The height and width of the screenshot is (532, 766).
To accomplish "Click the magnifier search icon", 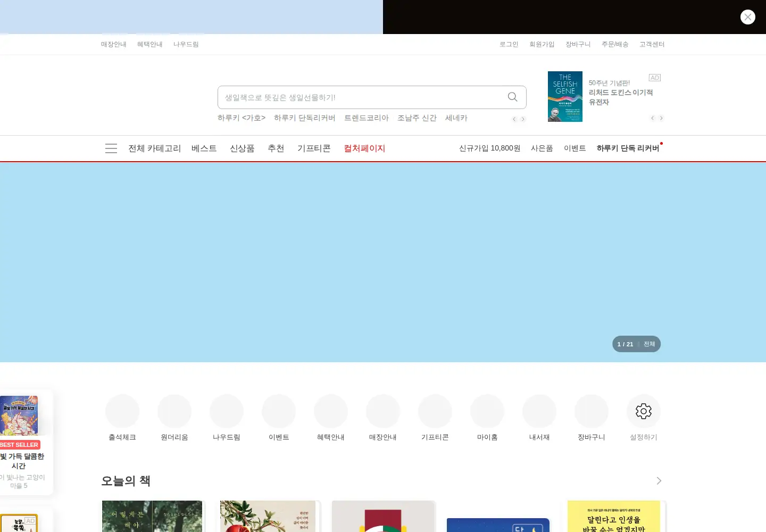I will click(512, 97).
